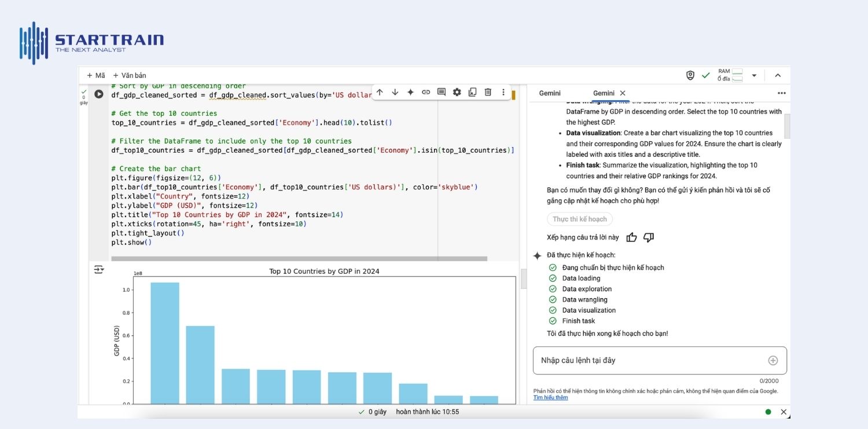Viewport: 868px width, 429px height.
Task: Copy link to cell using link icon
Action: (x=426, y=92)
